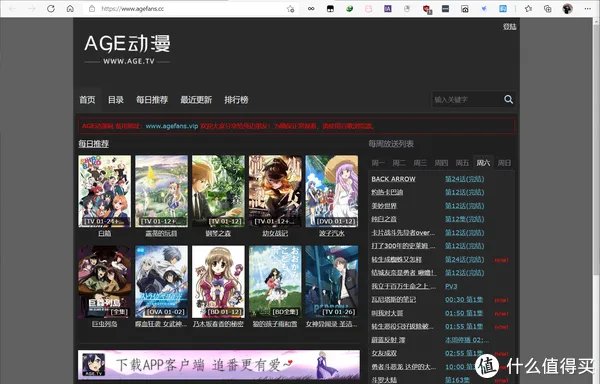
Task: Open the www.agefans.vip backup address link
Action: (172, 125)
